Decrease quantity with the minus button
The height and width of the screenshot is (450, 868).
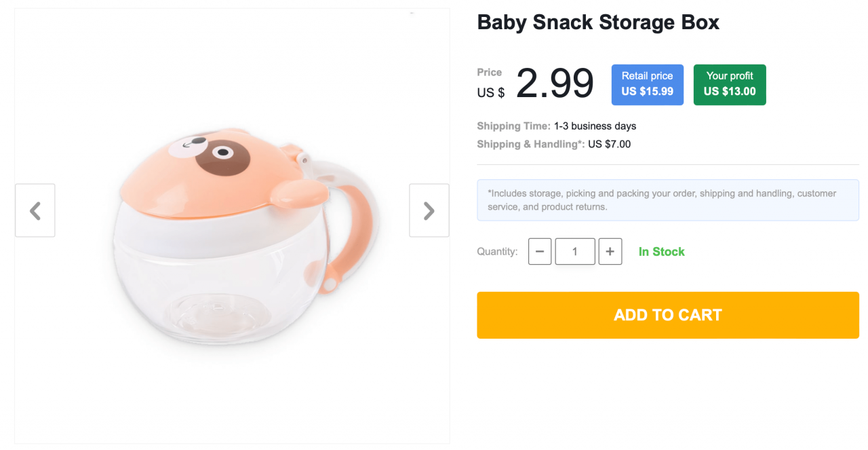pyautogui.click(x=540, y=251)
